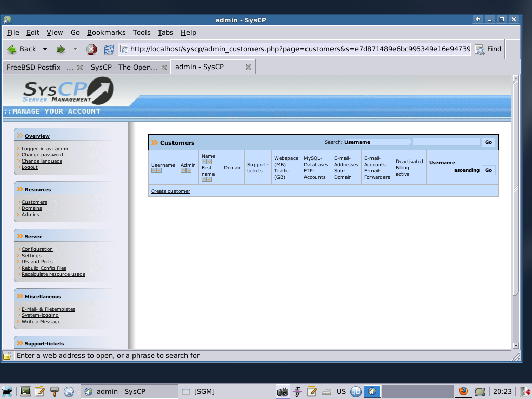The width and height of the screenshot is (532, 399).
Task: Open the File menu
Action: click(x=13, y=33)
